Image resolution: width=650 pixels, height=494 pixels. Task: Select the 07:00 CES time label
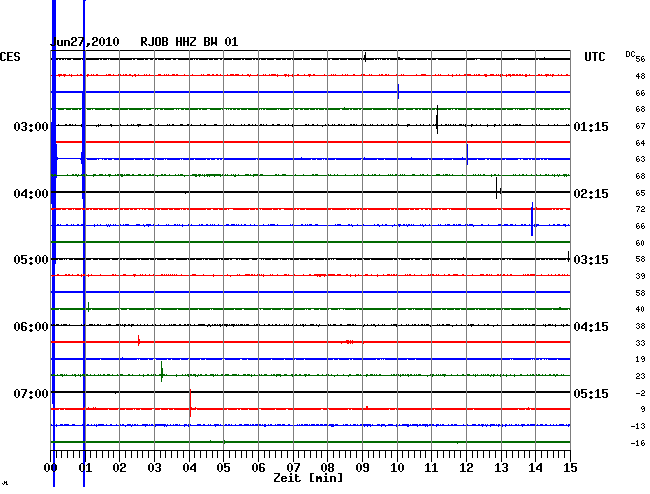[31, 393]
